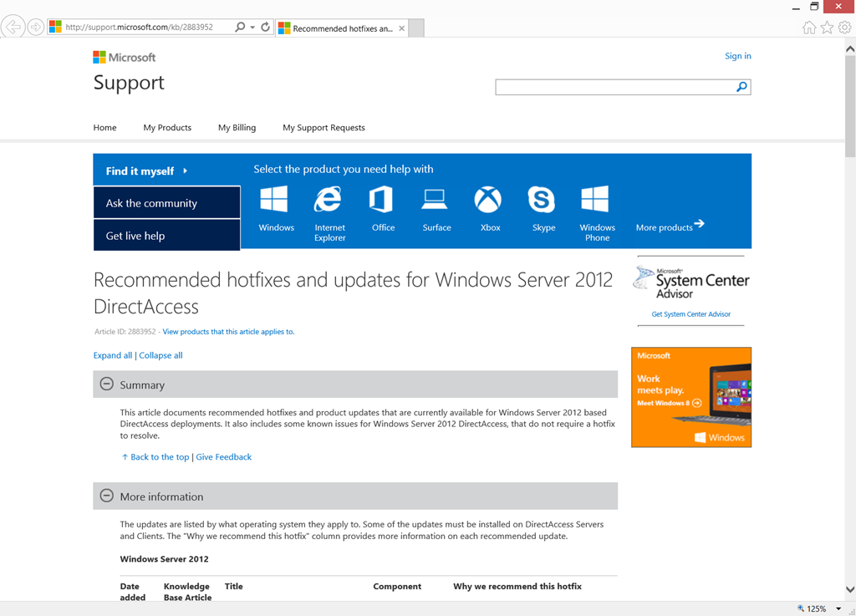Click the address bar search magnifier icon
The height and width of the screenshot is (616, 856).
click(240, 27)
